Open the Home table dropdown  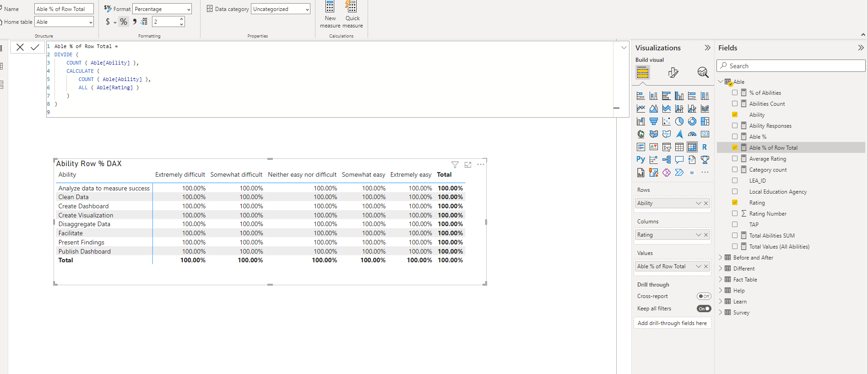point(64,22)
